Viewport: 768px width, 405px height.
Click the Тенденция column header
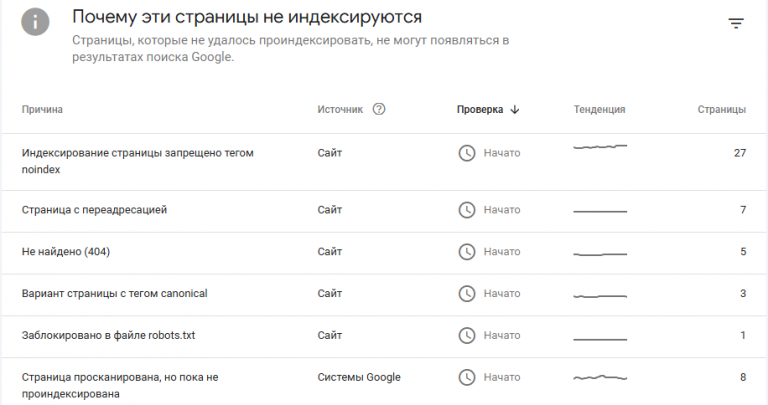pos(600,110)
